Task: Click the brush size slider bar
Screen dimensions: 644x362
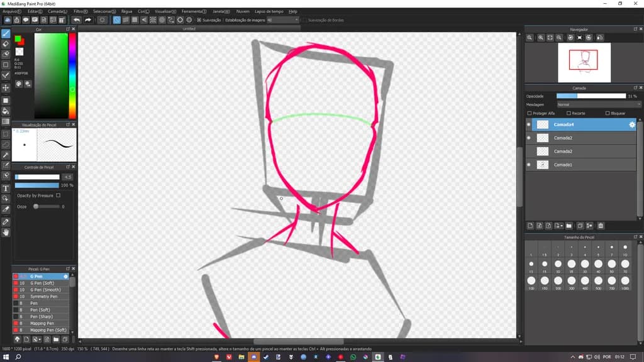Action: point(37,177)
